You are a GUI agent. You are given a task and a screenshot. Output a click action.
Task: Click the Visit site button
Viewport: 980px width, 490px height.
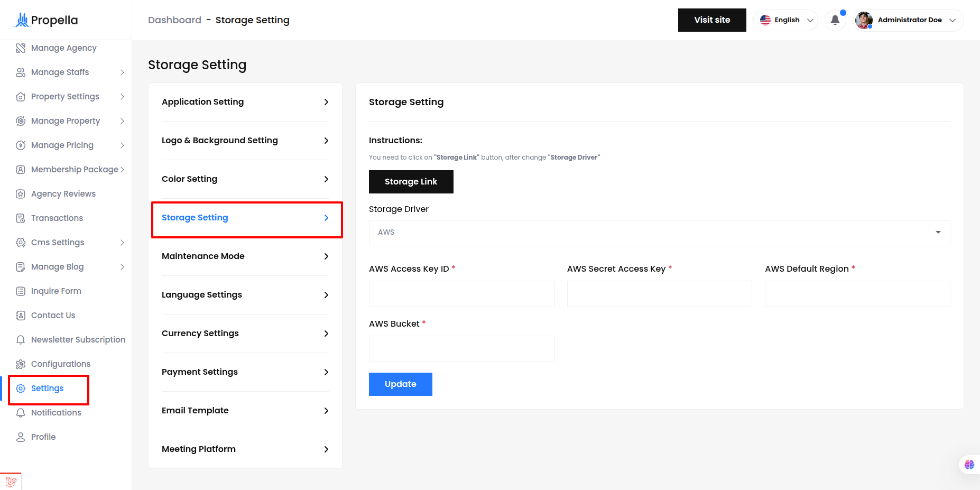click(x=712, y=20)
